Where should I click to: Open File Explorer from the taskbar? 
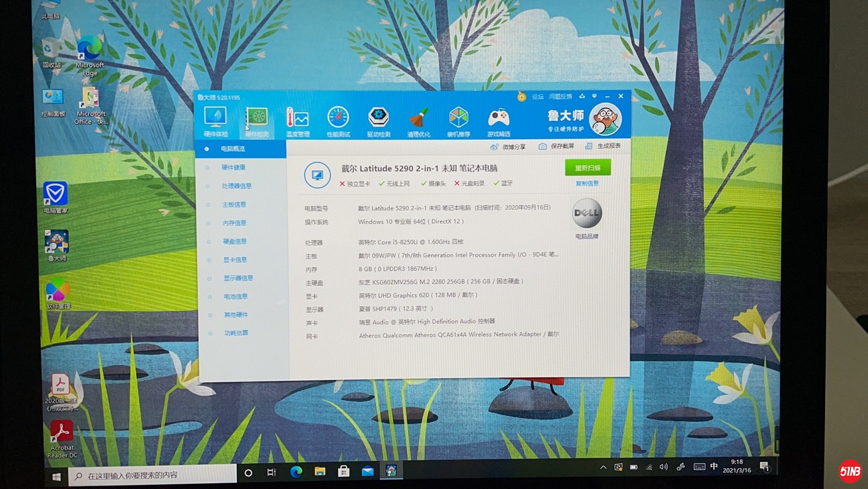tap(320, 471)
